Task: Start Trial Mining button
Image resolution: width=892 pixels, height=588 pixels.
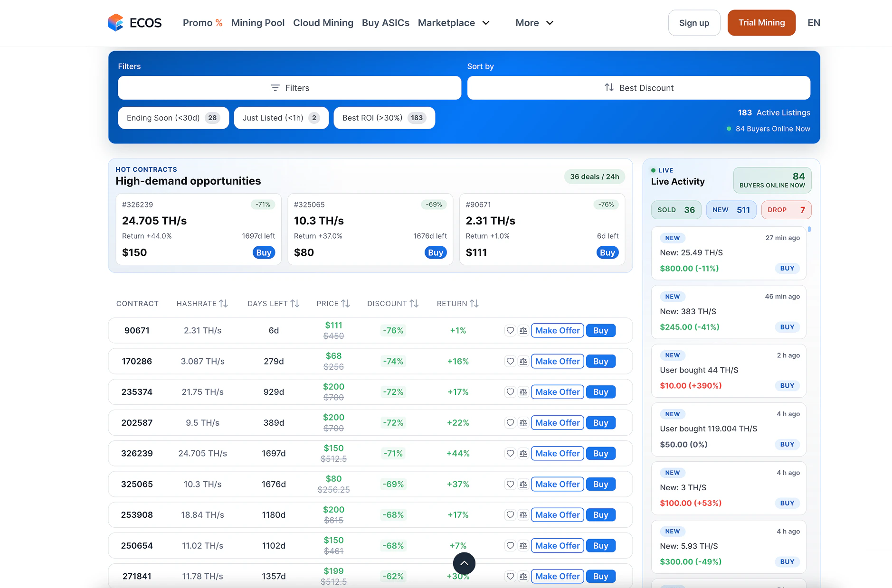Action: 761,23
